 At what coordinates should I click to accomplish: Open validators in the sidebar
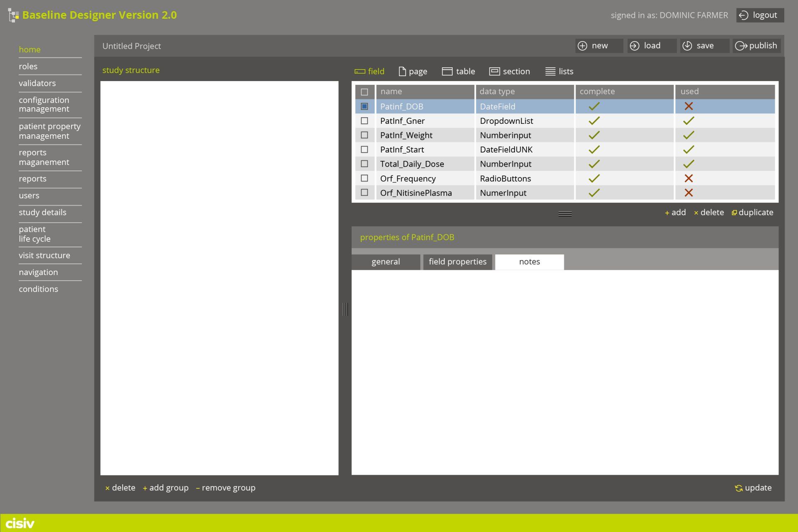click(37, 83)
